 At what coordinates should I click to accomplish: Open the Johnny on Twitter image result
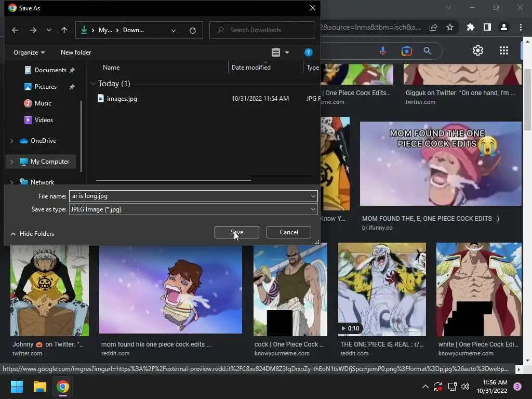(49, 291)
